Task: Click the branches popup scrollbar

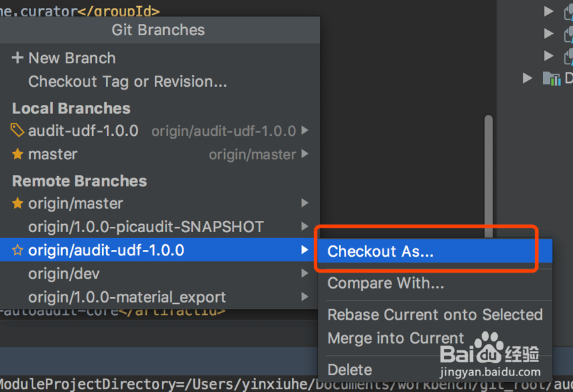Action: (489, 176)
